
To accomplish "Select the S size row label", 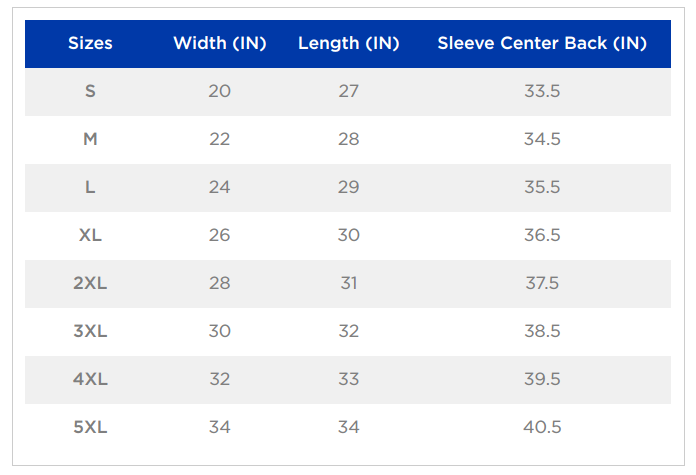I will 90,91.
